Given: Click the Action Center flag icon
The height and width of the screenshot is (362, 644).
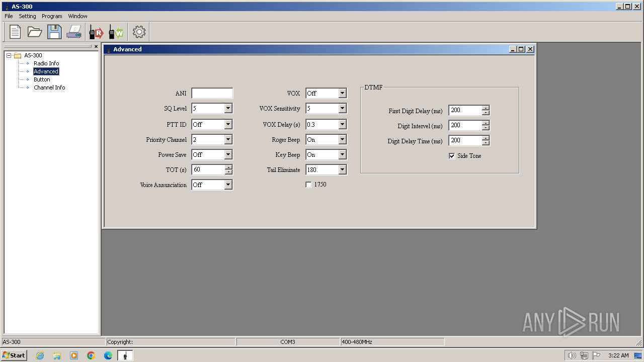Looking at the screenshot, I should (x=596, y=355).
